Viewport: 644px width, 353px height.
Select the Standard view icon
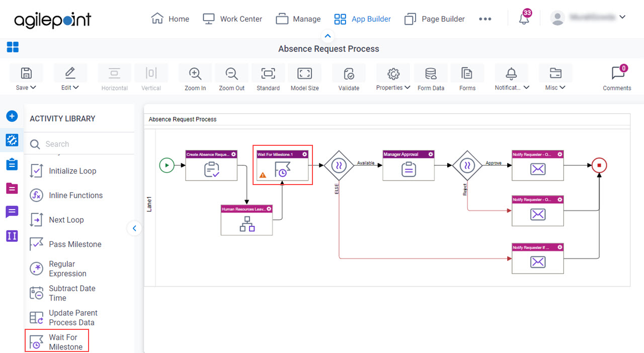coord(268,73)
